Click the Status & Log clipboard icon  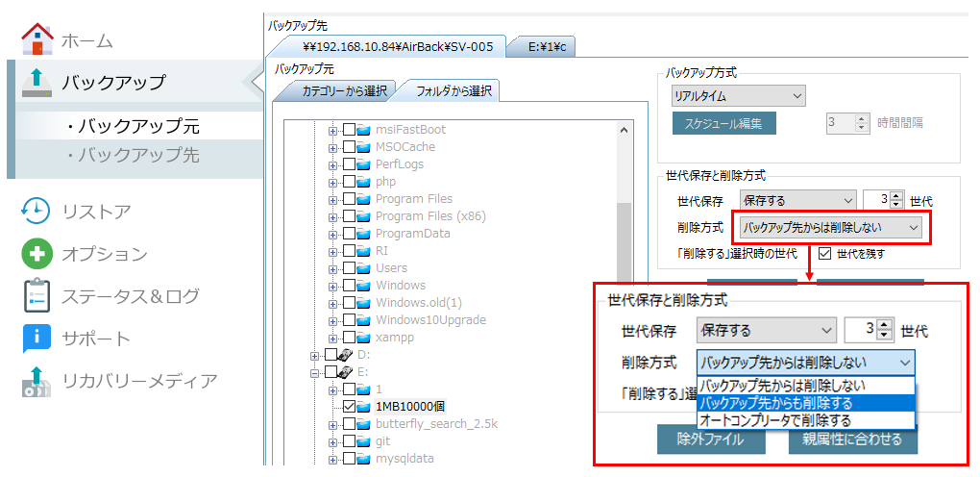pyautogui.click(x=37, y=295)
